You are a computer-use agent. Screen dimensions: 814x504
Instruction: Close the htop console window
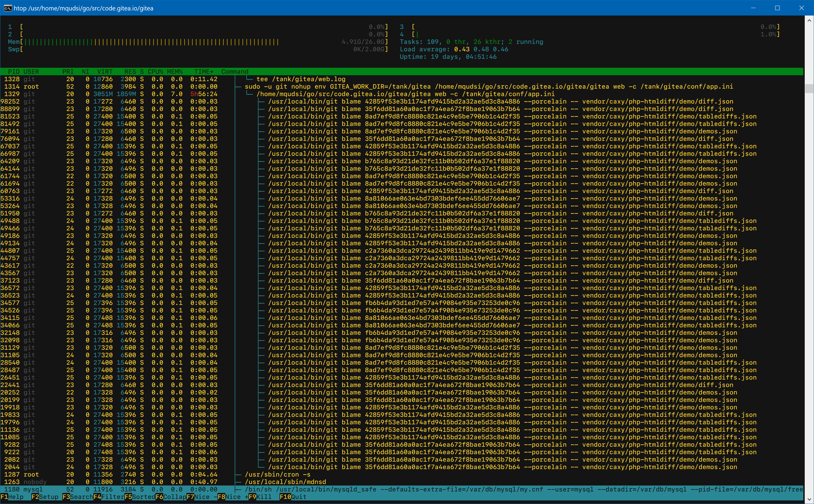[802, 8]
